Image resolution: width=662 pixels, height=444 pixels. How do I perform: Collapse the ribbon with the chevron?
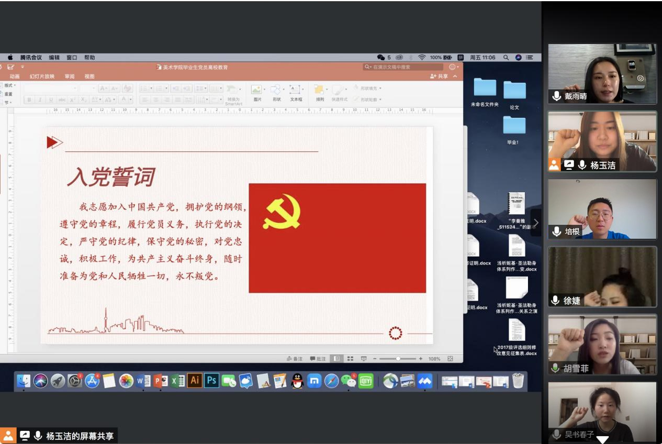pos(455,76)
